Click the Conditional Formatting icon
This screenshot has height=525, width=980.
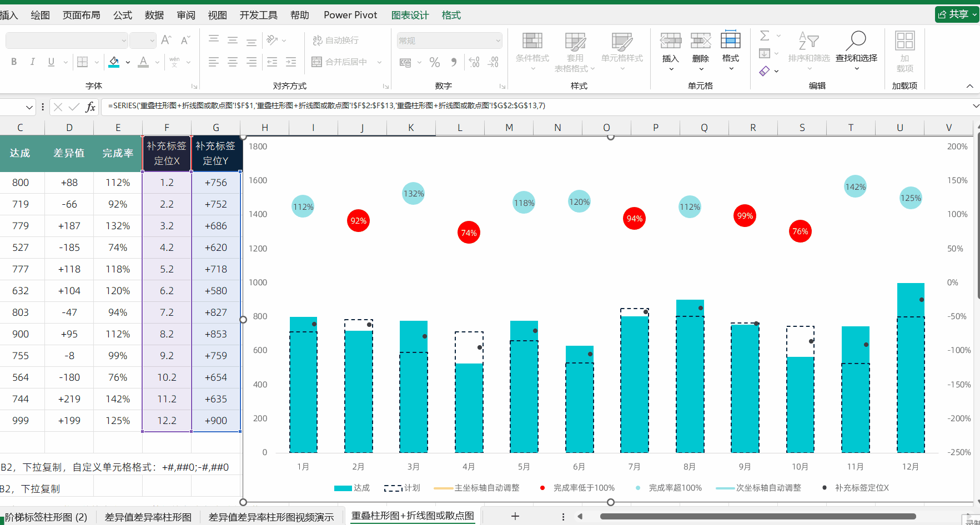point(532,41)
